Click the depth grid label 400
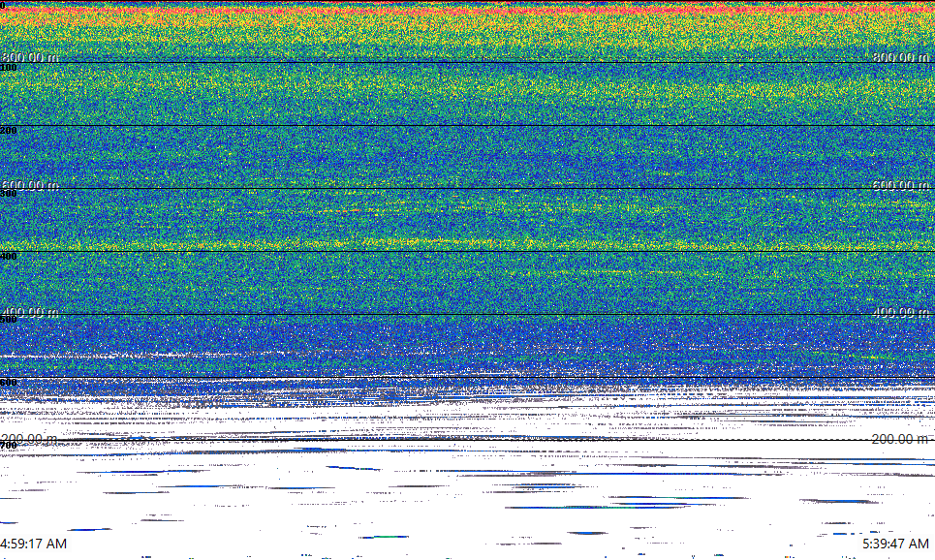935x560 pixels. (x=9, y=257)
